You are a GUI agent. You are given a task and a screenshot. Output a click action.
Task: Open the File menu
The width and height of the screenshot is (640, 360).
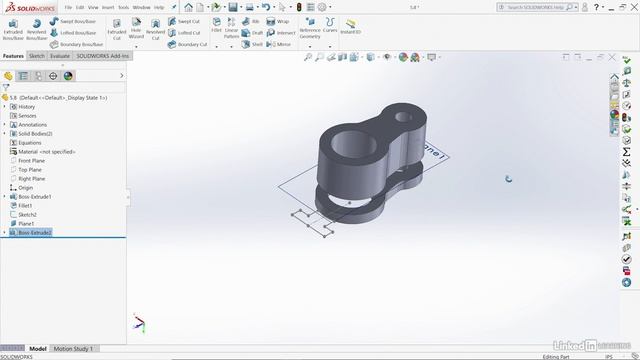tap(68, 7)
